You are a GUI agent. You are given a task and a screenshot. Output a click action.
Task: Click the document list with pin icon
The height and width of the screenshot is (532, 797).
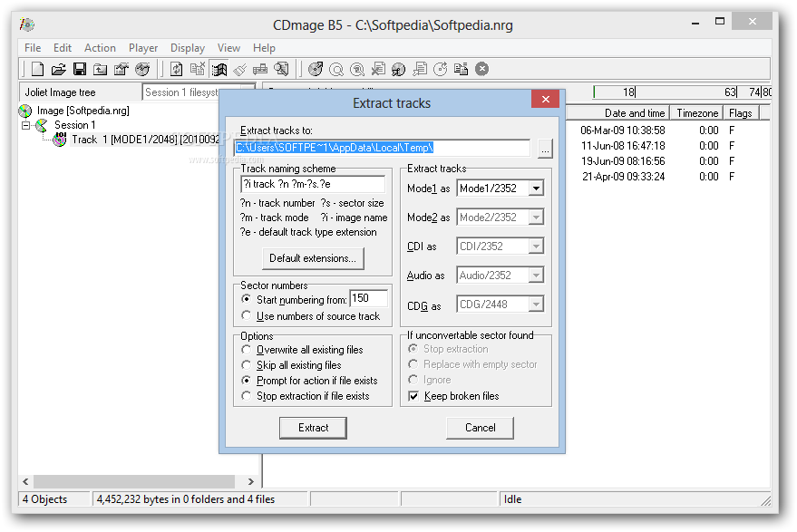click(x=420, y=69)
